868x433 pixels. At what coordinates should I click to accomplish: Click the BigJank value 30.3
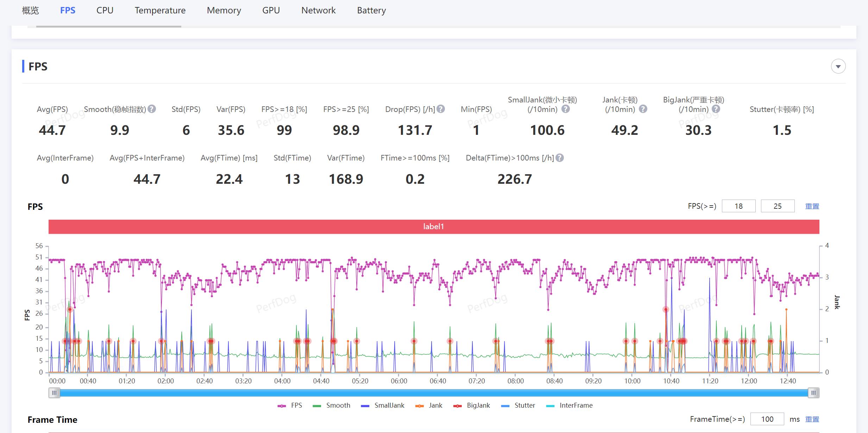[698, 131]
